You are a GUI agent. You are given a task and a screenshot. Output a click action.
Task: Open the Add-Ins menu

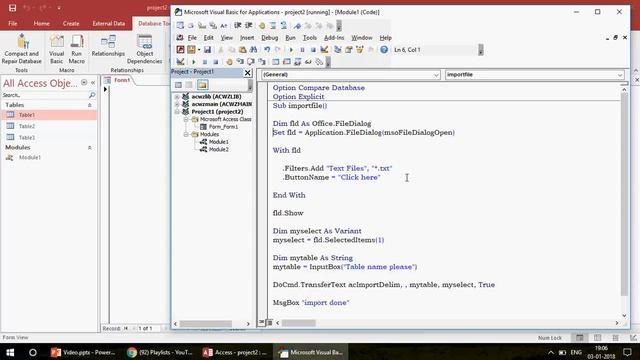[x=334, y=38]
